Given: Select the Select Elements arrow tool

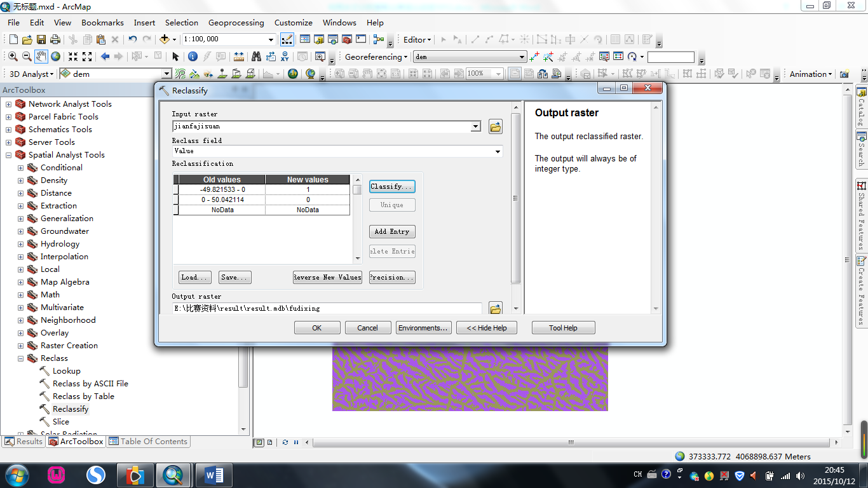Looking at the screenshot, I should pos(176,57).
